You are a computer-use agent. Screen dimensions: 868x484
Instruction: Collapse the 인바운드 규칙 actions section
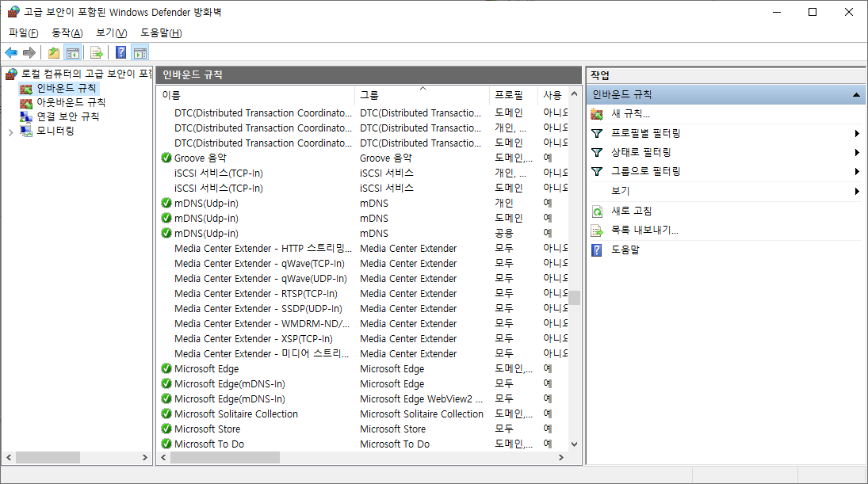856,95
